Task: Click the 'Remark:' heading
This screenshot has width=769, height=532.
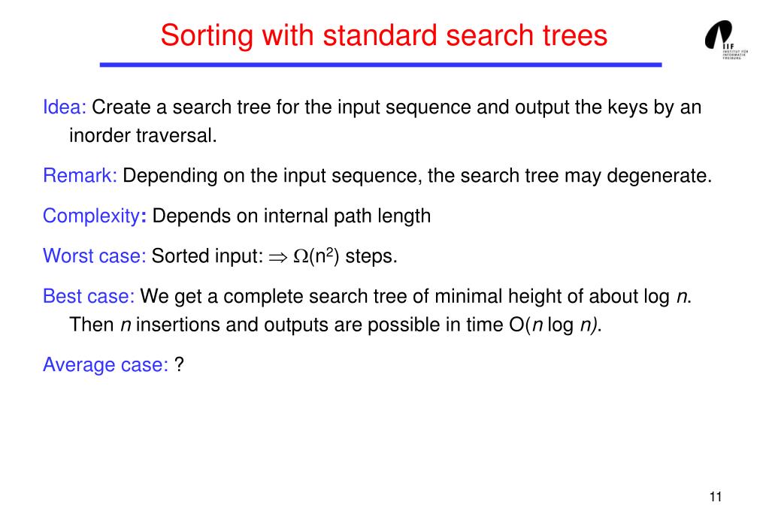Action: (x=80, y=177)
